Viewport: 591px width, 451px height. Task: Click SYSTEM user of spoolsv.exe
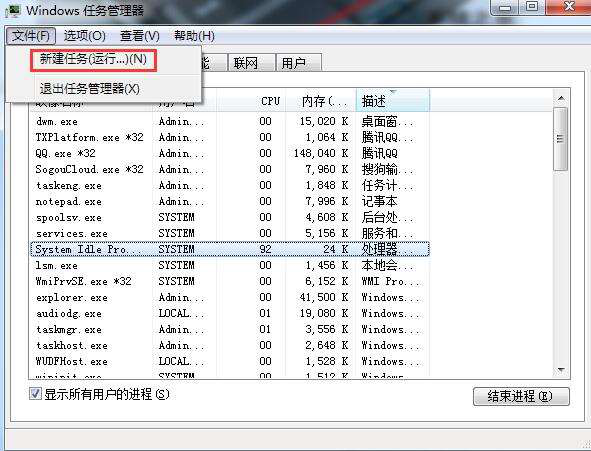pyautogui.click(x=176, y=217)
